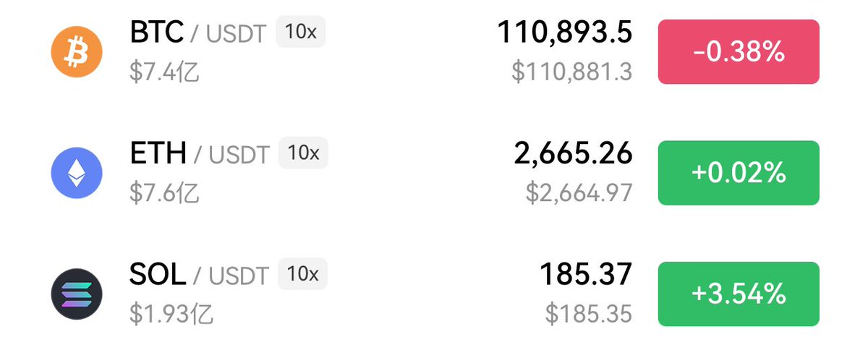Screen dimensions: 868x358
Task: Select the SOL price 185.37
Action: [586, 274]
